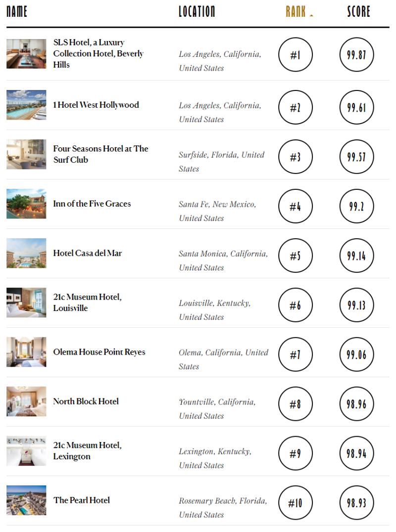Open 21c Museum Hotel, Louisville link
Image resolution: width=396 pixels, height=532 pixels.
tap(88, 302)
